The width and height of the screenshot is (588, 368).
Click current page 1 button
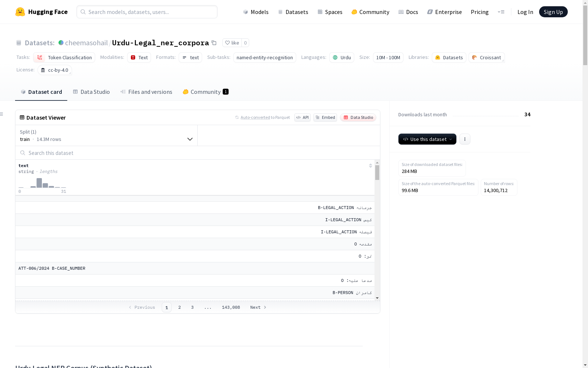pos(166,307)
